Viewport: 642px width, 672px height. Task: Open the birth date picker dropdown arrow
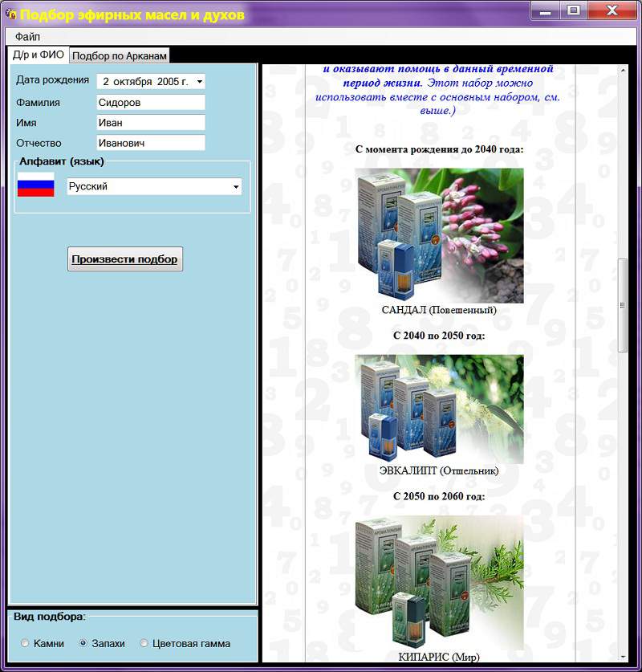[200, 81]
